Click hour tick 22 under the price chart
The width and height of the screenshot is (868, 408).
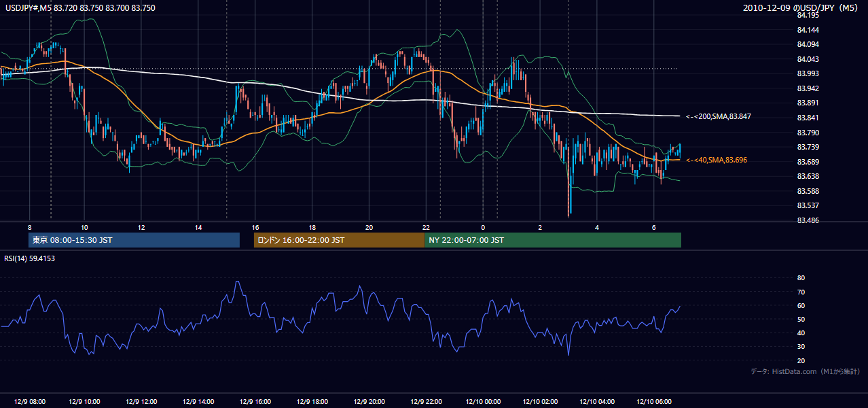(x=425, y=227)
